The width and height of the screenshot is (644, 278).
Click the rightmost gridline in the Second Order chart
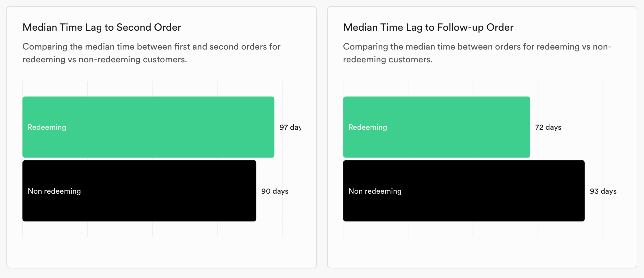tap(282, 159)
